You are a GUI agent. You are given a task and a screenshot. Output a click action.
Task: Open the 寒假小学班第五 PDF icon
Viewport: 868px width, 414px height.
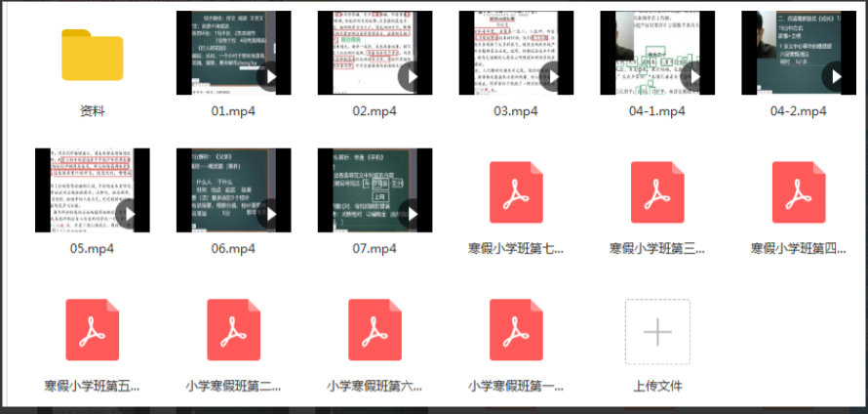(92, 330)
